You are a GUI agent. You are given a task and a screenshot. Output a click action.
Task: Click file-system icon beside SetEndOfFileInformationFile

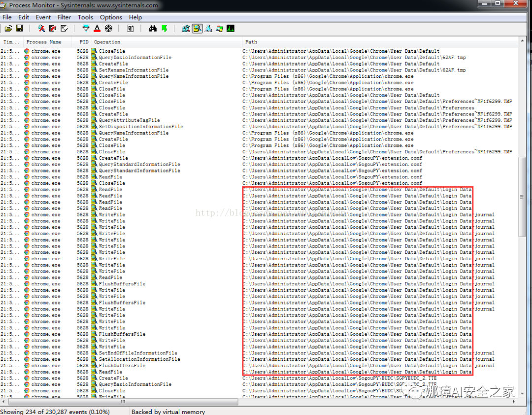pyautogui.click(x=94, y=353)
